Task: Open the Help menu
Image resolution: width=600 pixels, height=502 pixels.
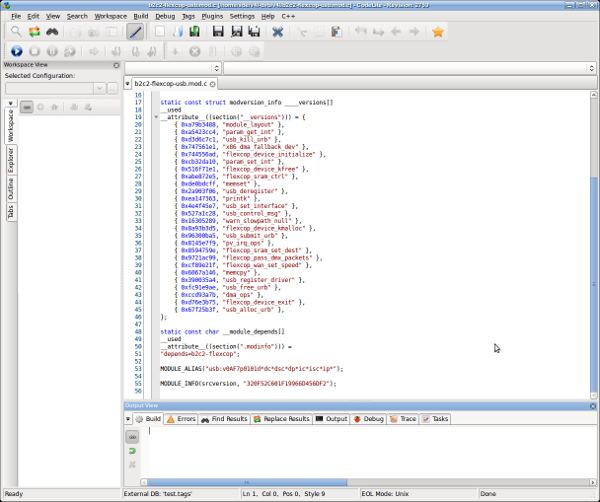Action: pyautogui.click(x=268, y=16)
